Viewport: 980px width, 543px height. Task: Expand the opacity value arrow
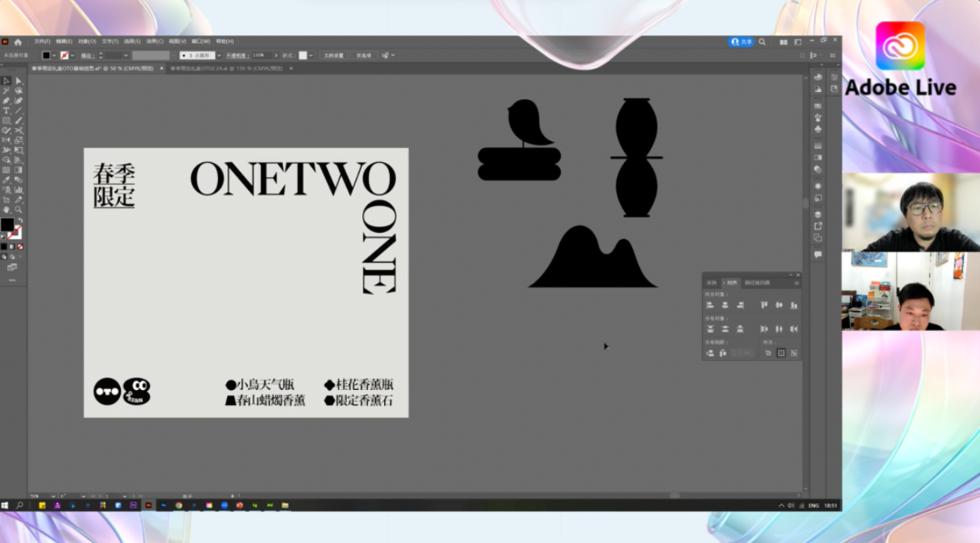pyautogui.click(x=275, y=56)
